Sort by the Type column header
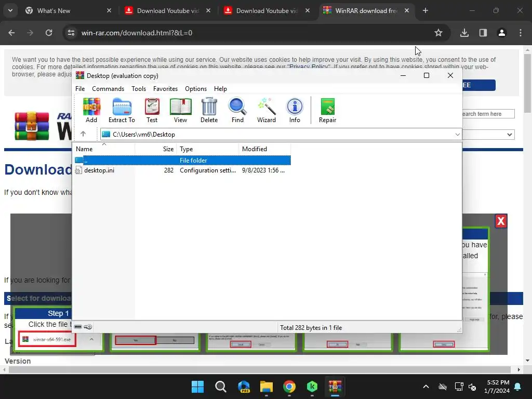Screen dimensions: 532x399 tap(208, 149)
